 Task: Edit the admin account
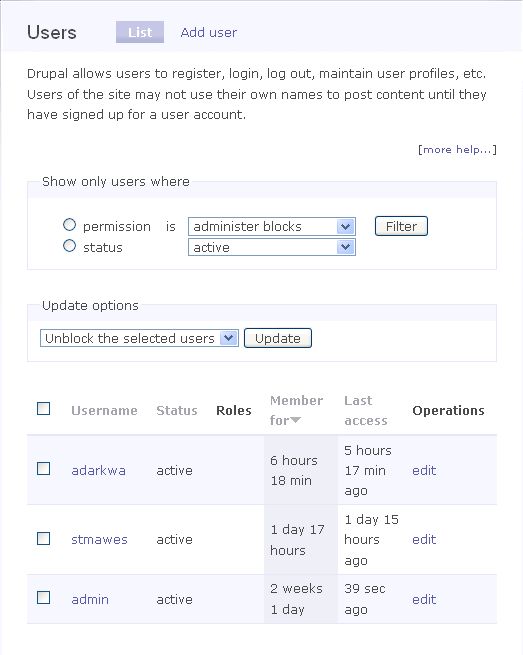point(424,599)
